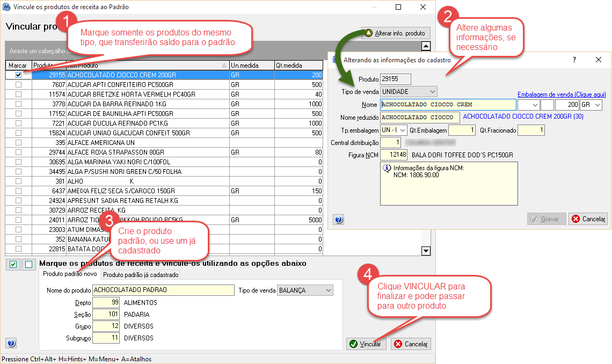Mark ACUCAR BRETZKE HORTA VERMELH checkbox
The height and width of the screenshot is (364, 612).
(18, 94)
